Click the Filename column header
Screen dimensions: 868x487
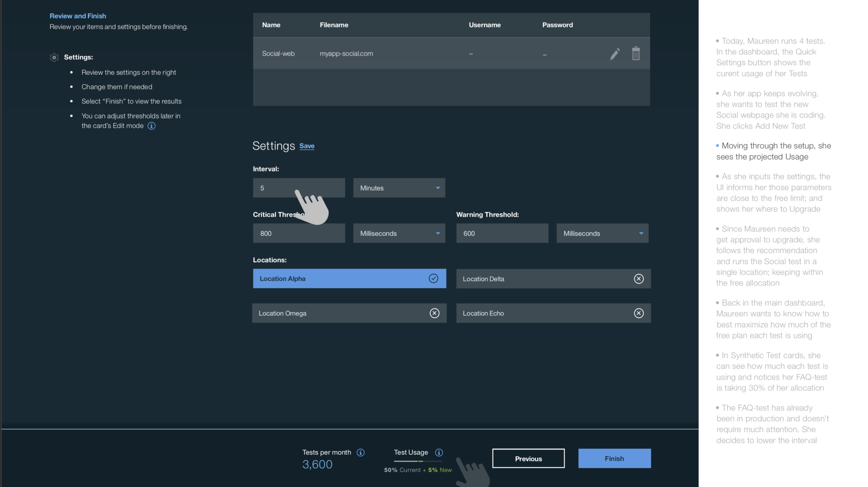pyautogui.click(x=334, y=25)
